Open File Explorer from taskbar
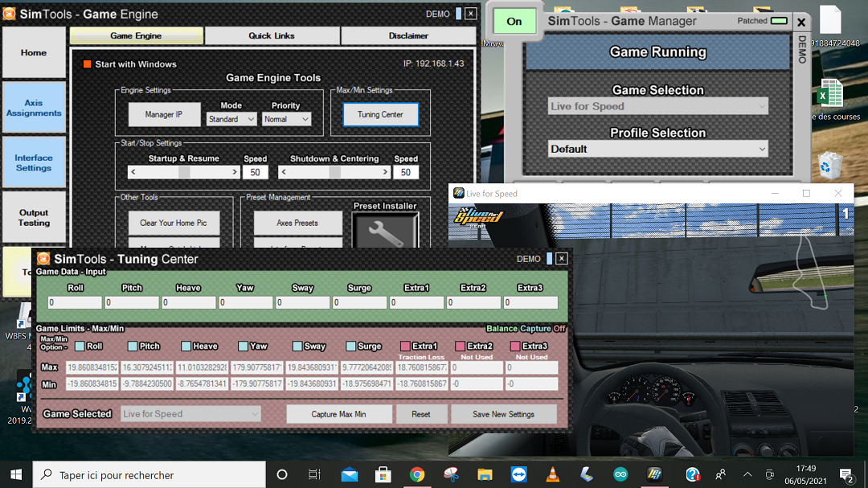Screen dimensions: 868x488 (x=485, y=474)
